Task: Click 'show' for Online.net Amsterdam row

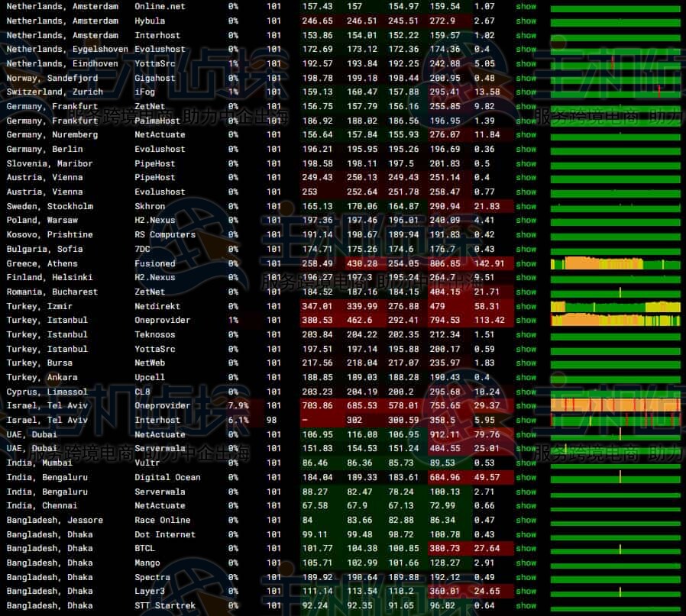Action: 526,7
